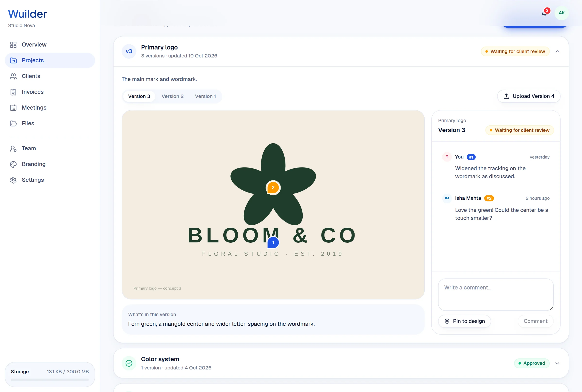Click the Projects folder icon
The image size is (582, 392).
pos(13,60)
